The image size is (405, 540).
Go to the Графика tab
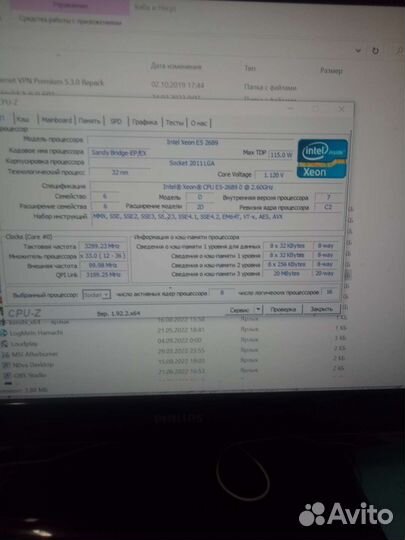145,122
